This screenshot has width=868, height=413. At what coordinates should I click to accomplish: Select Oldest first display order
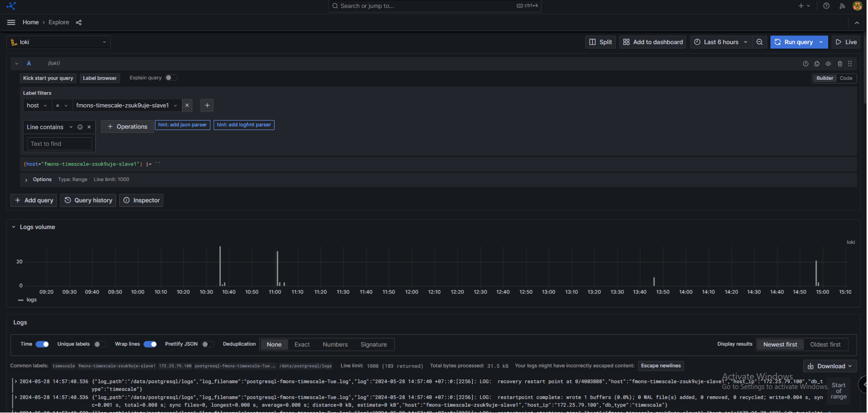(826, 345)
